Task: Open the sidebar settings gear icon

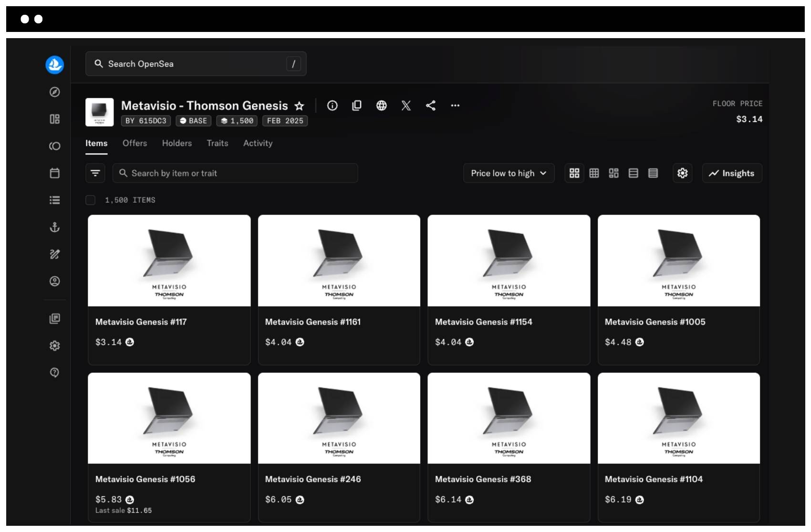Action: (x=55, y=346)
